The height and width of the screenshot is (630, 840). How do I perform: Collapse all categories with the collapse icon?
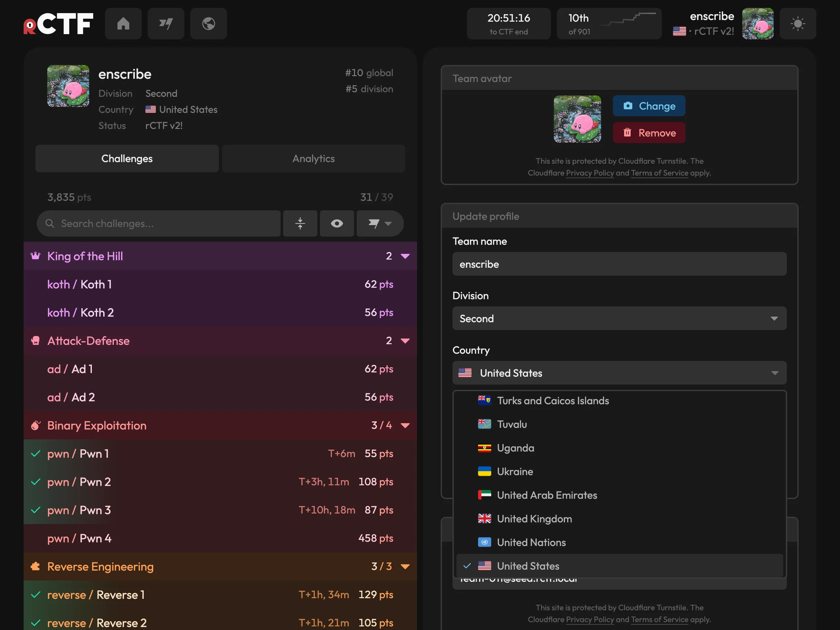point(300,223)
